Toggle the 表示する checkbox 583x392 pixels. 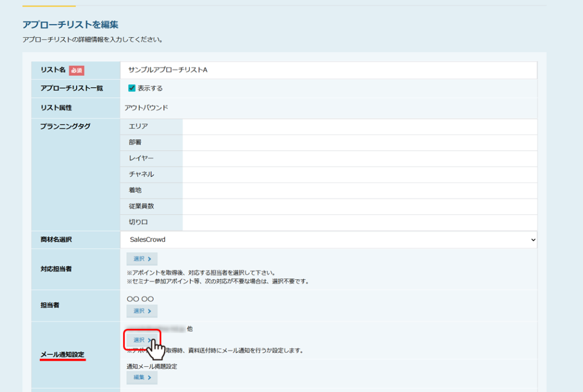click(132, 88)
